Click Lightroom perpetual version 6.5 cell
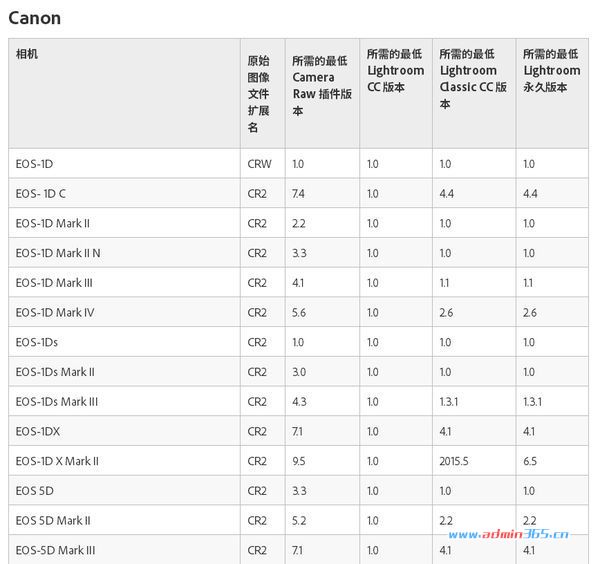The image size is (600, 564). (x=530, y=461)
